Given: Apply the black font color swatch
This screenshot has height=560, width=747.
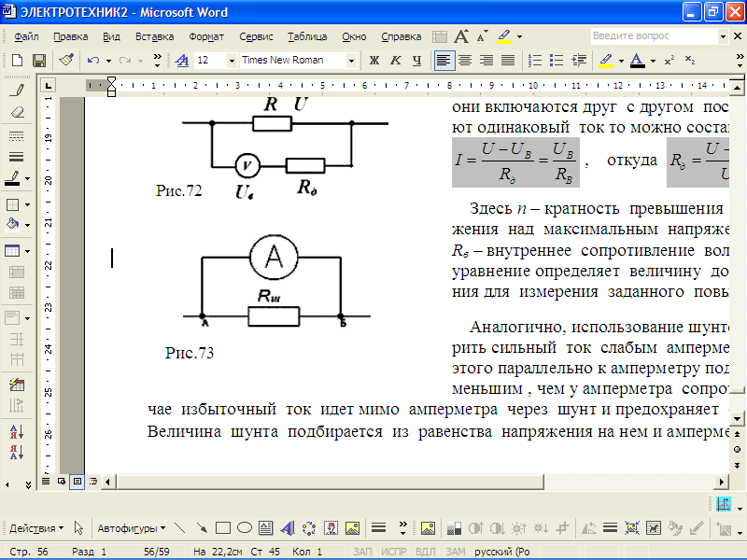Looking at the screenshot, I should pos(638,60).
